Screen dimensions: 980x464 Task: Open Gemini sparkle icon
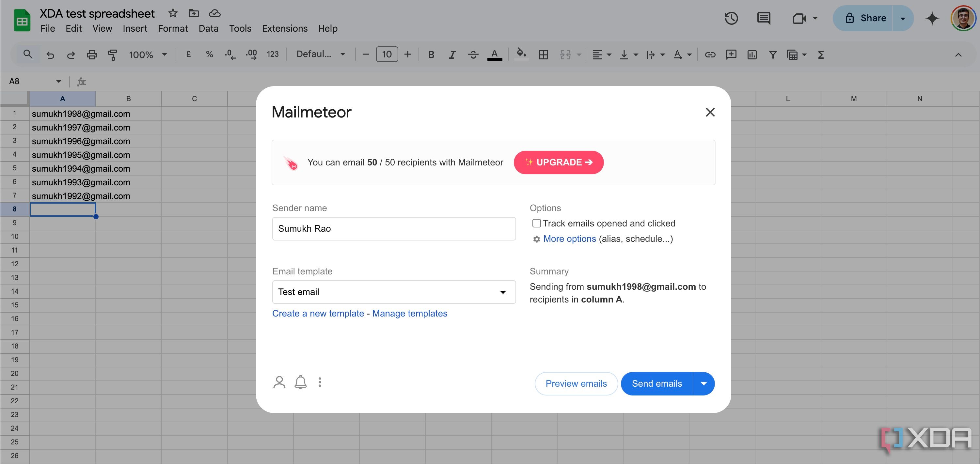coord(932,18)
